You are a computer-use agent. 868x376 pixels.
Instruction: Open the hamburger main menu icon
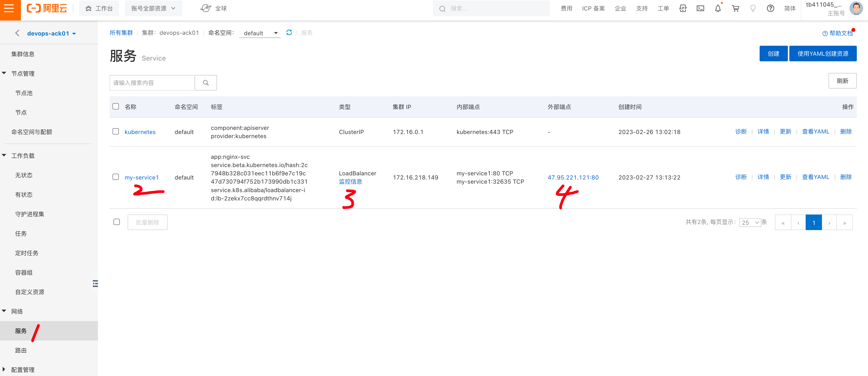click(x=9, y=9)
